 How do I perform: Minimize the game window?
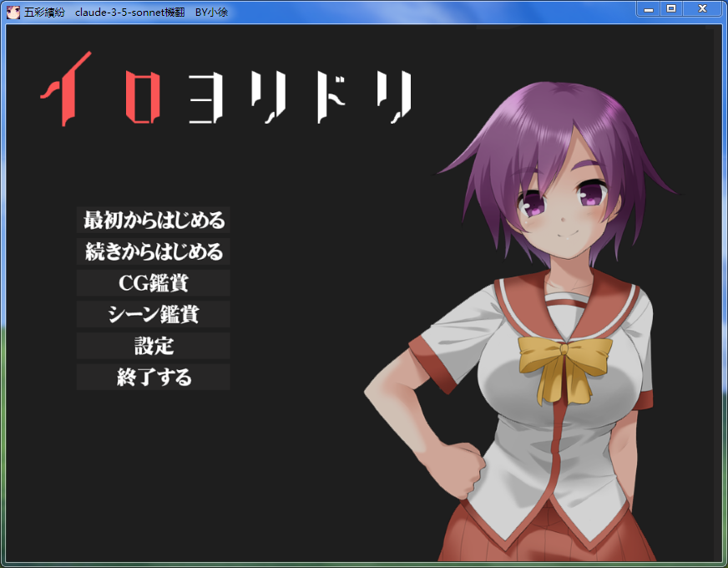pyautogui.click(x=648, y=8)
